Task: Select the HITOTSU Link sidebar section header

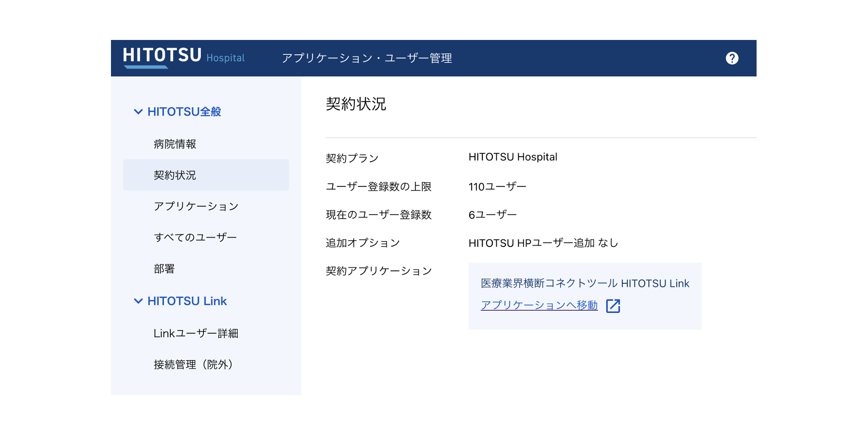Action: click(187, 301)
